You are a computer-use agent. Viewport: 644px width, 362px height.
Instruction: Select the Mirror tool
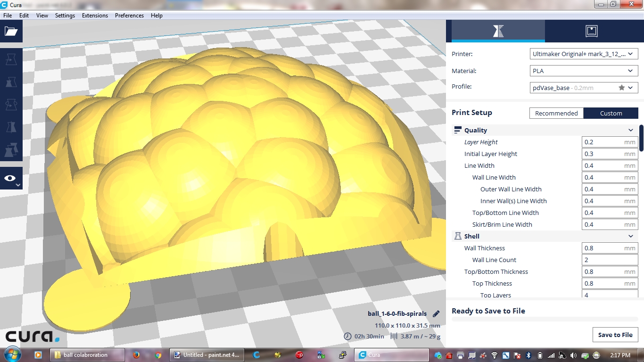pos(11,127)
